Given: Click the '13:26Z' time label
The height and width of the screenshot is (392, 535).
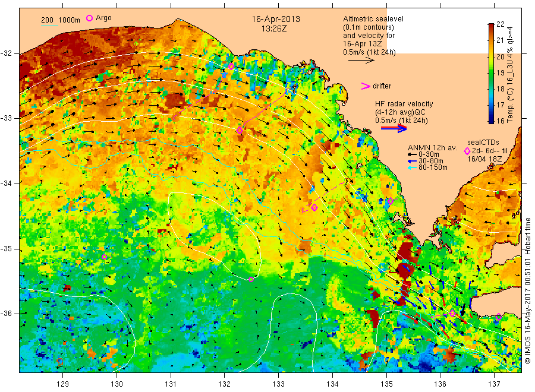Looking at the screenshot, I should click(x=274, y=29).
